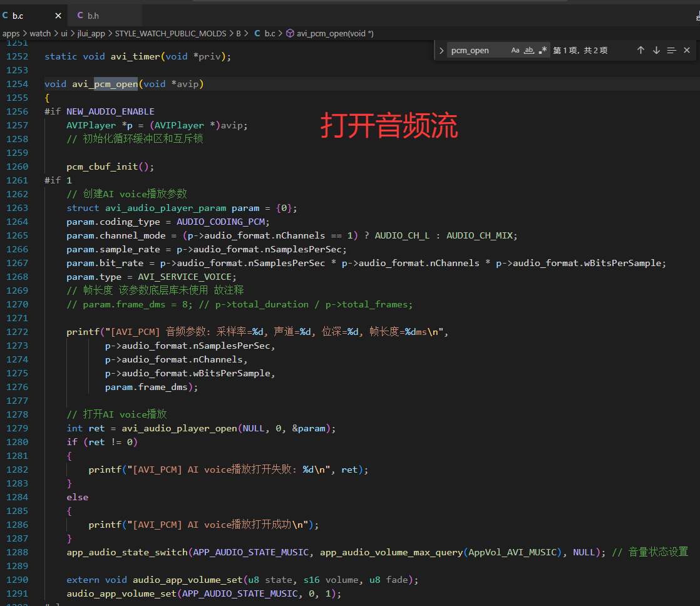Screen dimensions: 700x606
Task: Close the find widget
Action: [x=687, y=51]
